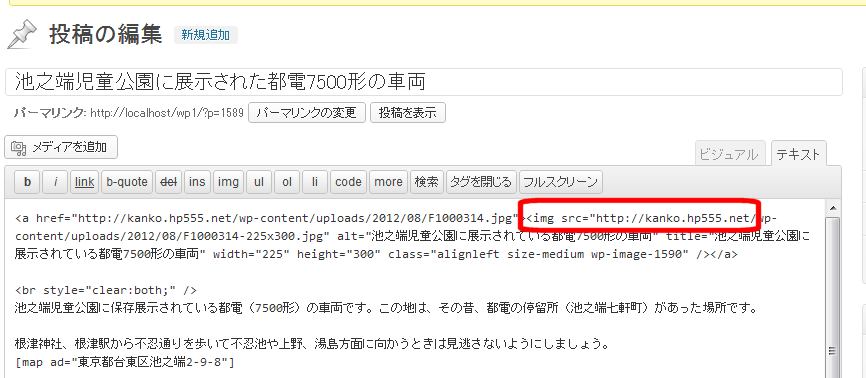Click the フルスクリーン toolbar button

click(560, 182)
